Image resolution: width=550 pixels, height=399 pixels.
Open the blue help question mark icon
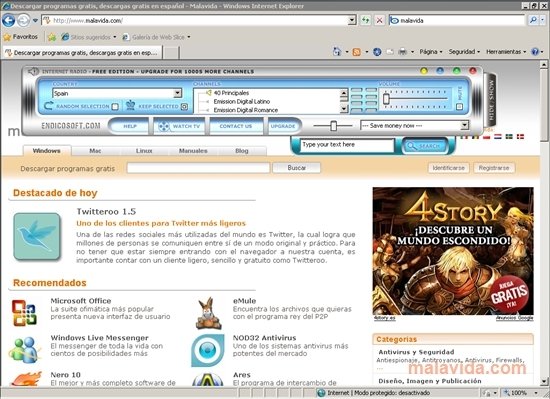(x=535, y=52)
